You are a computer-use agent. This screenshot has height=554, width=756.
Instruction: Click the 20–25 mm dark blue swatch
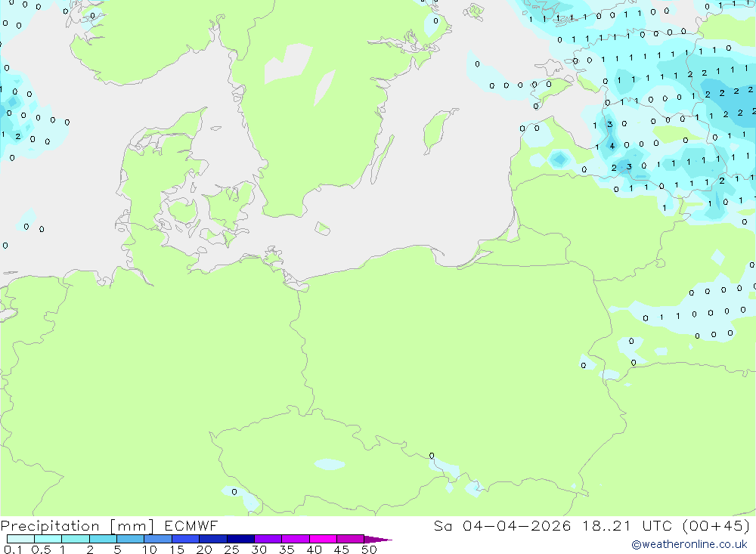click(x=212, y=539)
